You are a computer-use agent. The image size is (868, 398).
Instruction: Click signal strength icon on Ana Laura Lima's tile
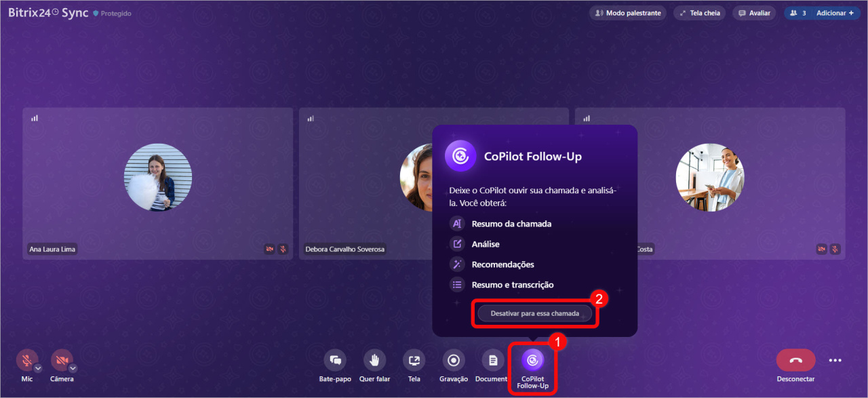click(x=35, y=118)
